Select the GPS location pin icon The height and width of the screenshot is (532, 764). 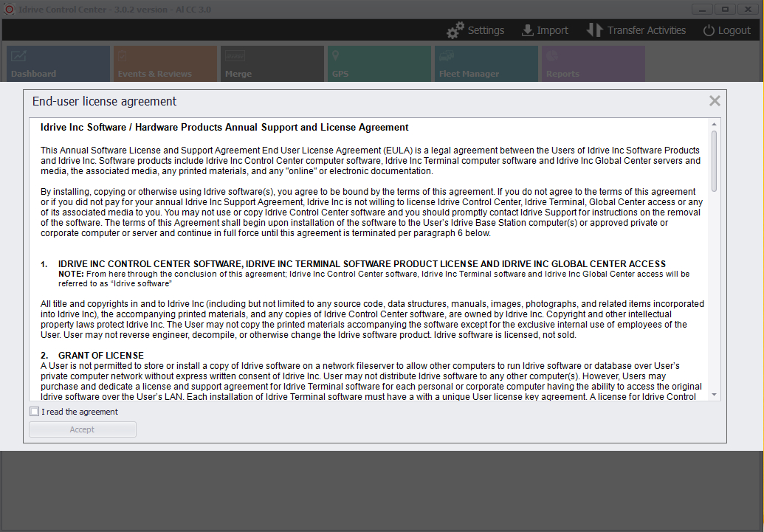click(334, 55)
